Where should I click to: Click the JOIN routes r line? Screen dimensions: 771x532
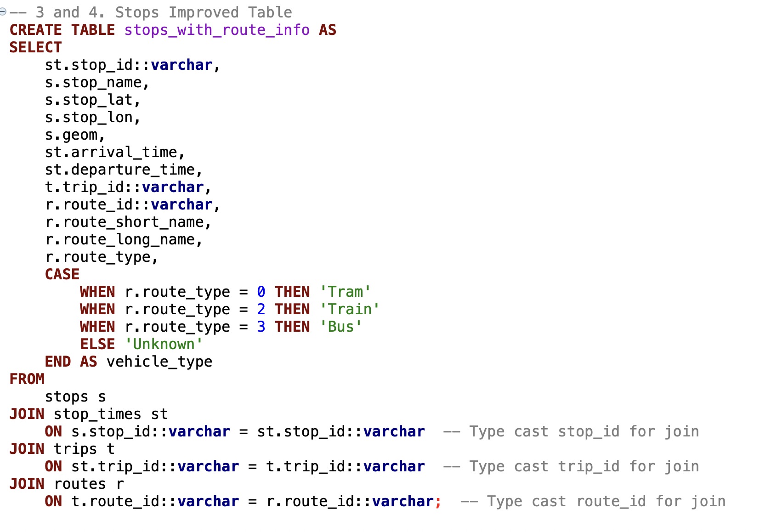tap(67, 484)
